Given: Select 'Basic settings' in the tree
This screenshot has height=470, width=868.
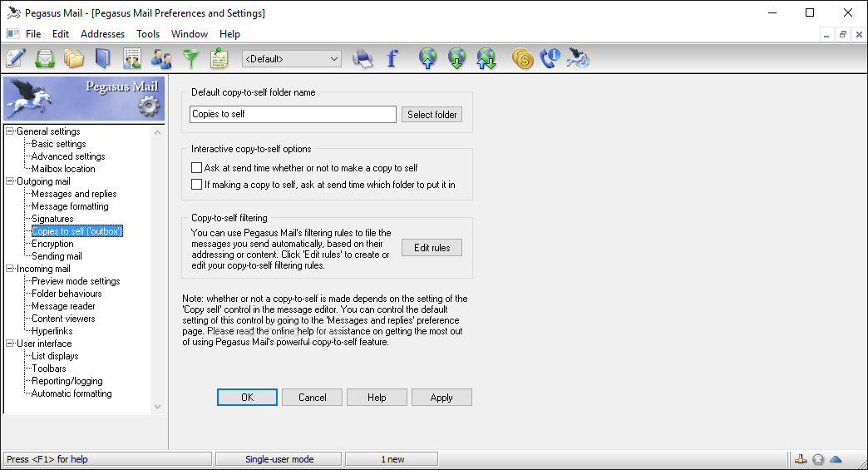Looking at the screenshot, I should (59, 144).
